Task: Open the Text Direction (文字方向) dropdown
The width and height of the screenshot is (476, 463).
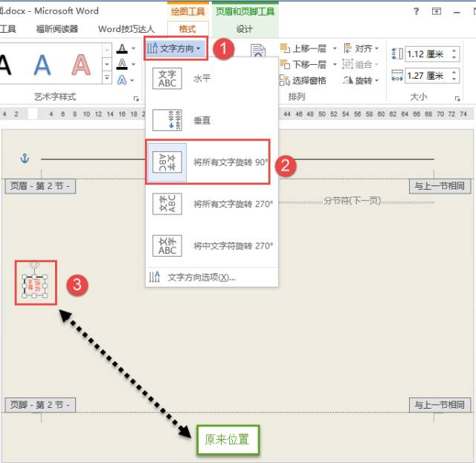Action: (174, 48)
